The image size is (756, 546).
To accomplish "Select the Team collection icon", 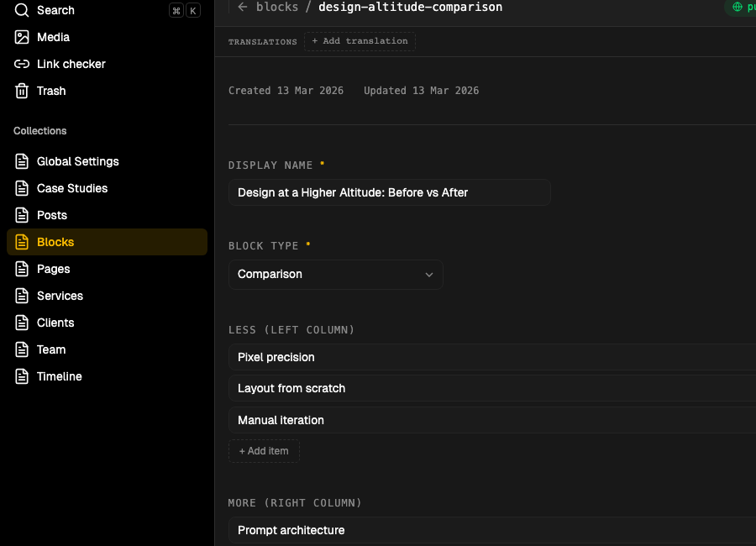I will click(20, 349).
